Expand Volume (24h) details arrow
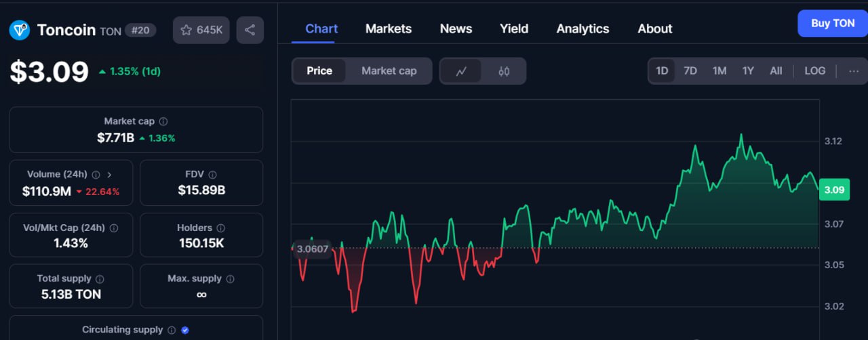The width and height of the screenshot is (868, 340). (110, 174)
